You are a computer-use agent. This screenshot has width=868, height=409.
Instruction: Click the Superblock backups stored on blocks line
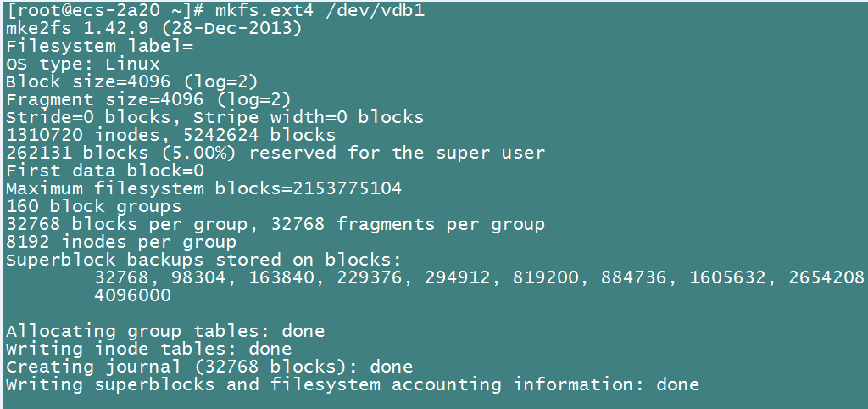coord(203,260)
